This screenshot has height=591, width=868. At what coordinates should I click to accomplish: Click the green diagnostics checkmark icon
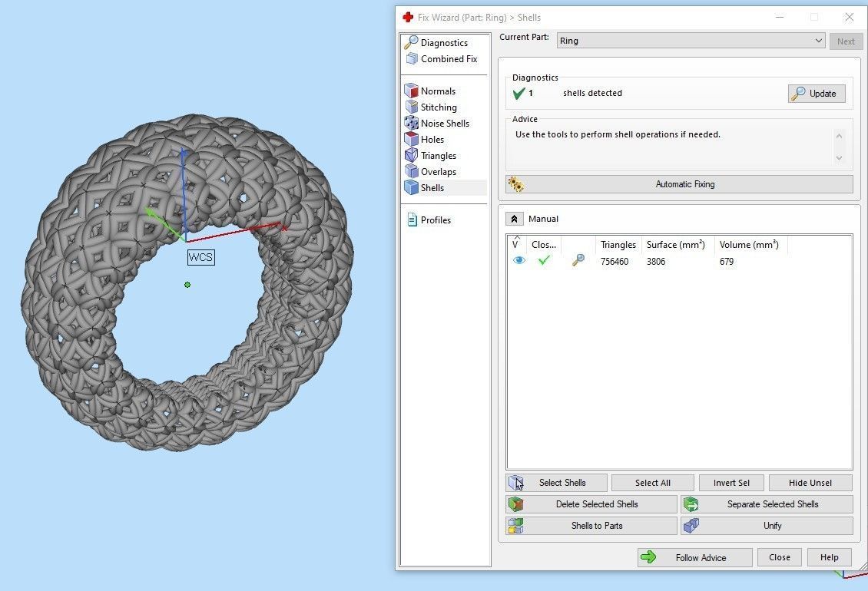(x=518, y=94)
